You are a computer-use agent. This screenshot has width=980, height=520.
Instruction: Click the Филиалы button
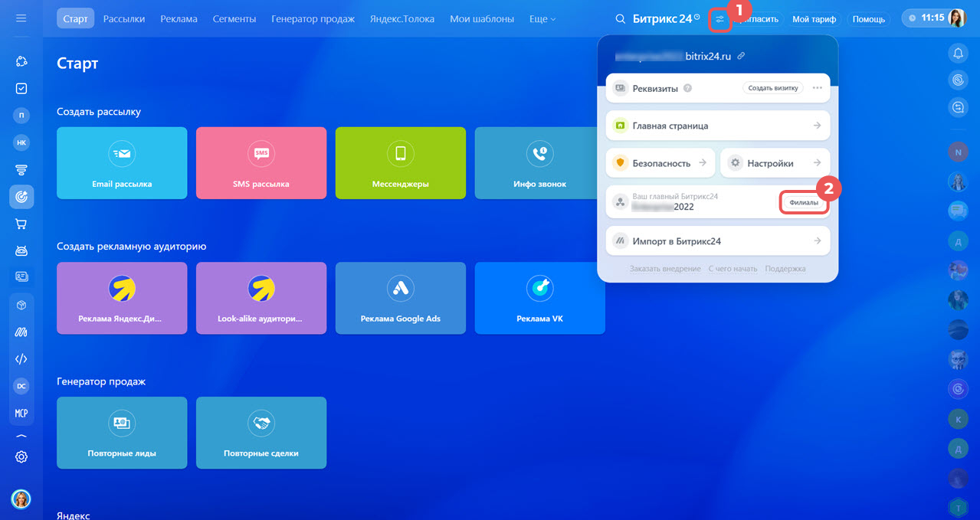coord(804,203)
